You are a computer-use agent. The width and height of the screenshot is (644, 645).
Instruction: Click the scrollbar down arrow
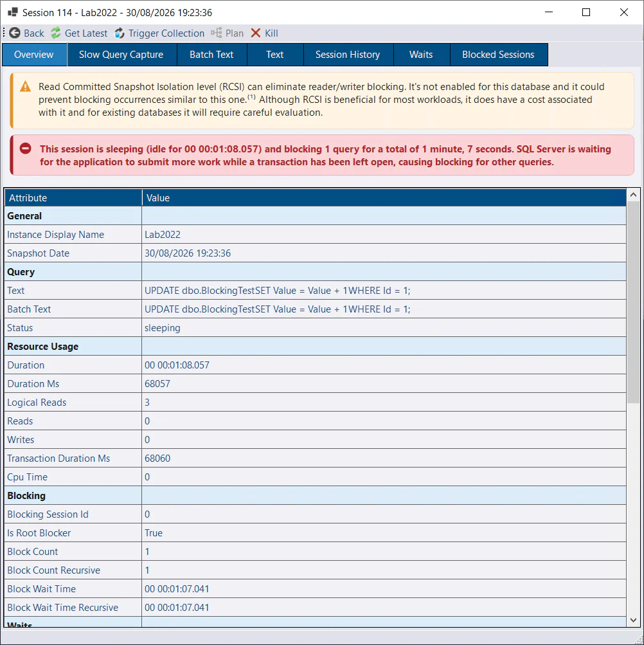(x=633, y=620)
